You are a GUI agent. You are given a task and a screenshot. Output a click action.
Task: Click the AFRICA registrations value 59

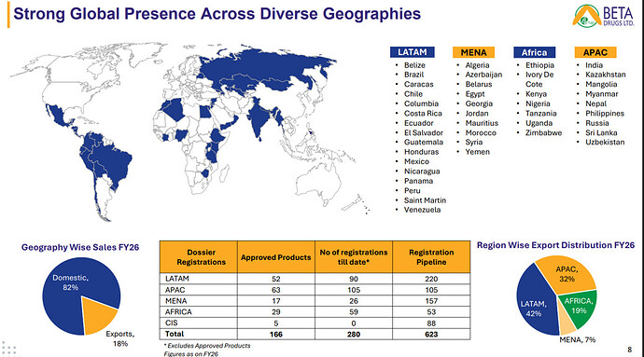[x=354, y=312]
